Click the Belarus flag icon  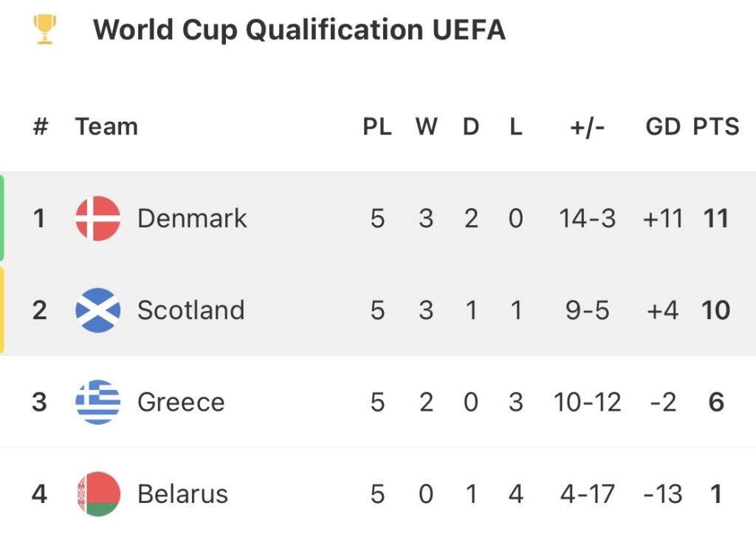coord(97,493)
